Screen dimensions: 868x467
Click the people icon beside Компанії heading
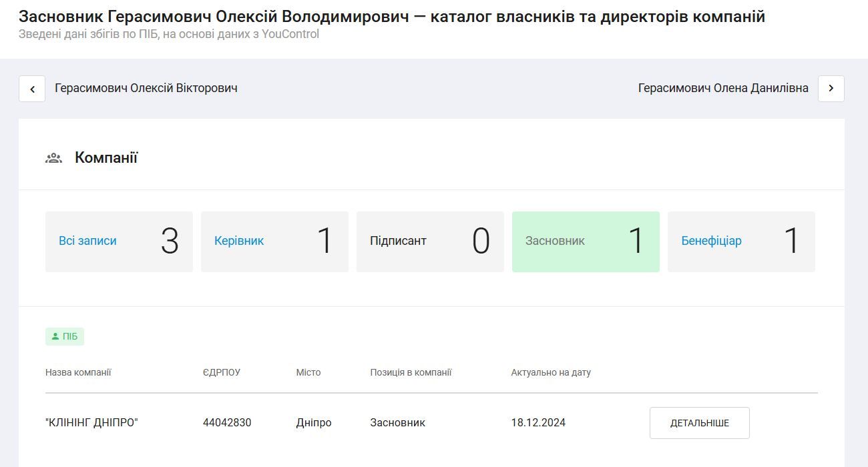coord(53,156)
